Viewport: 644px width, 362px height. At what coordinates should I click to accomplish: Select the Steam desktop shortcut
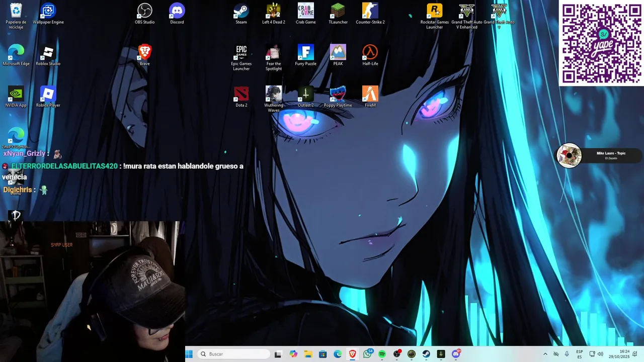pos(242,14)
